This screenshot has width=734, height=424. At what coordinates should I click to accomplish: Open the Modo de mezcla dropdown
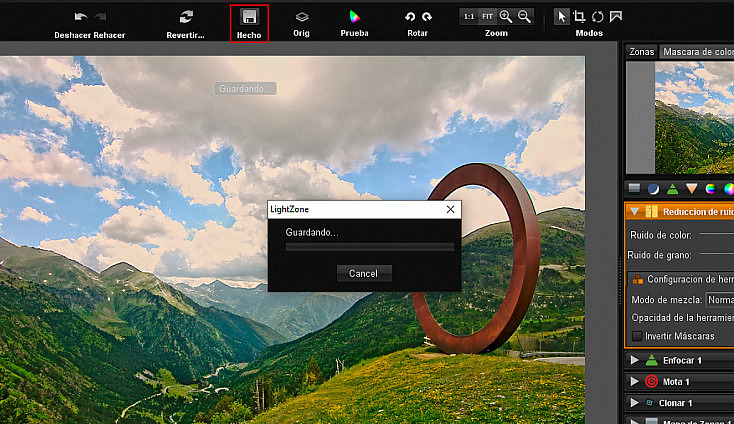720,300
